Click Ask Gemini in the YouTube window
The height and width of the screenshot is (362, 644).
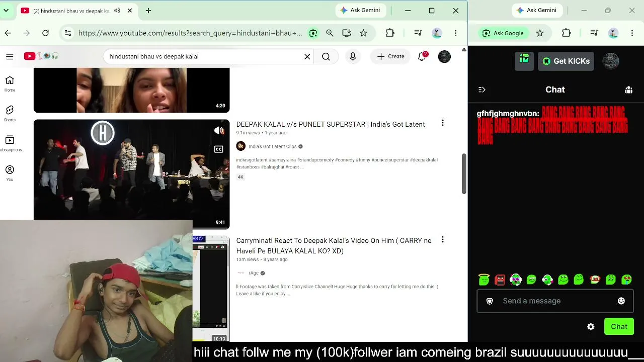(360, 10)
